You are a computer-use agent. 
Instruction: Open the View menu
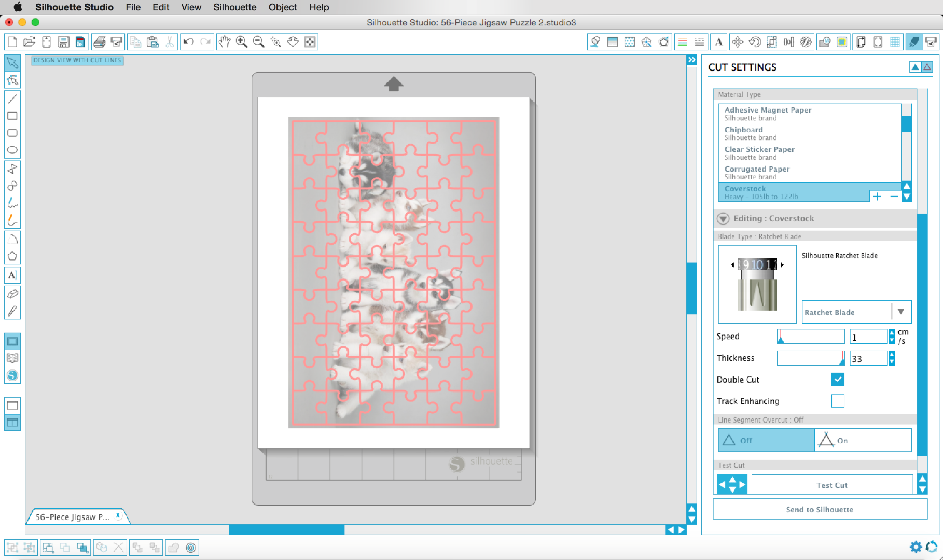point(191,7)
